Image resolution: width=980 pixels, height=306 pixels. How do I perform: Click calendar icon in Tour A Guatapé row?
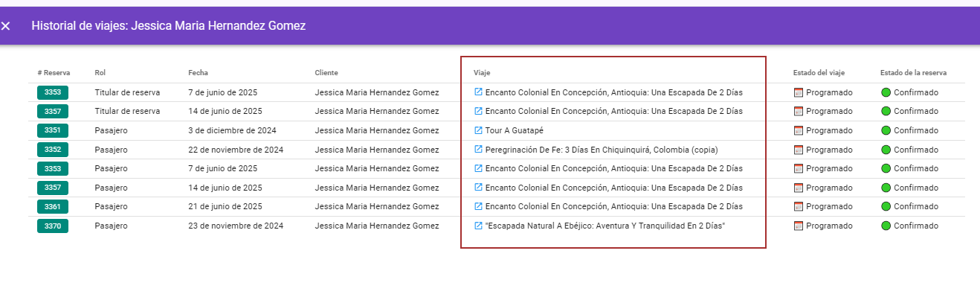799,130
